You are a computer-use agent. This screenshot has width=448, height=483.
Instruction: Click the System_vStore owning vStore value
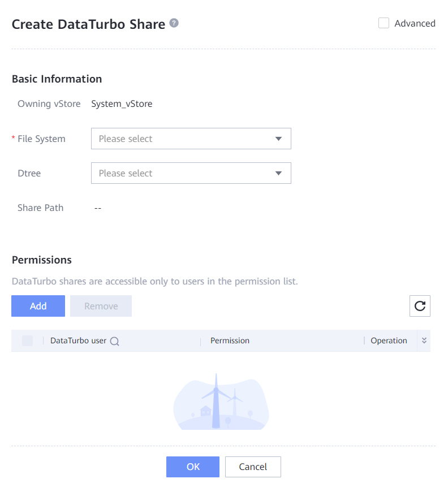click(122, 104)
